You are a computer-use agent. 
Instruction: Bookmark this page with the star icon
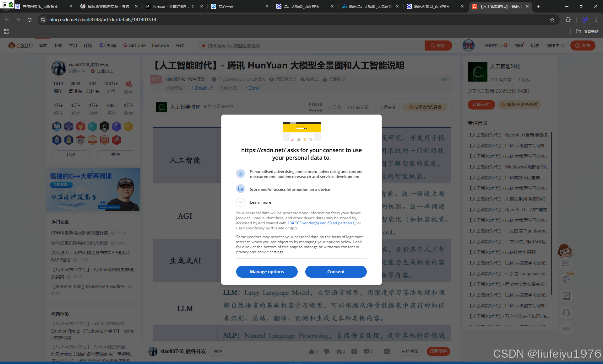(x=552, y=20)
